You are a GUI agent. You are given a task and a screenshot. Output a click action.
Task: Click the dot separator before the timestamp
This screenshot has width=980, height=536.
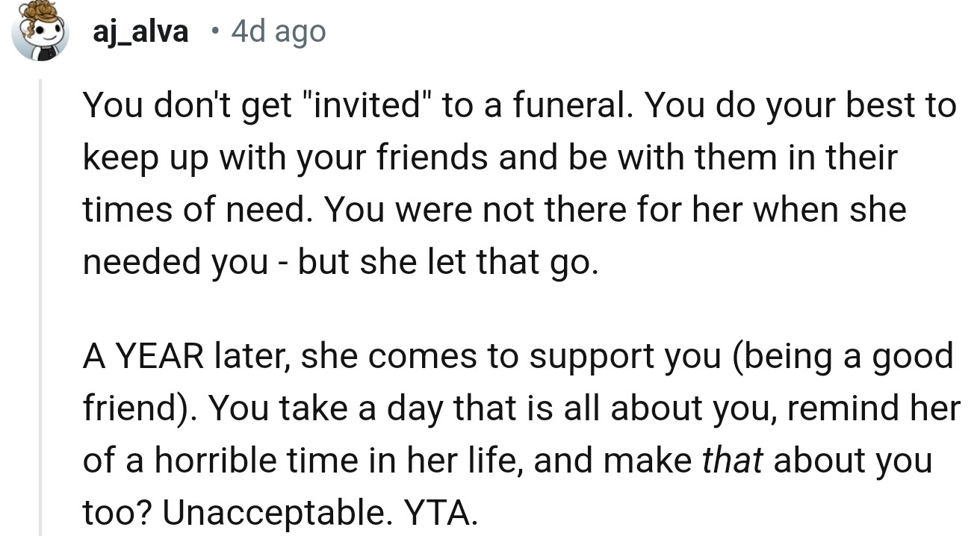[215, 31]
